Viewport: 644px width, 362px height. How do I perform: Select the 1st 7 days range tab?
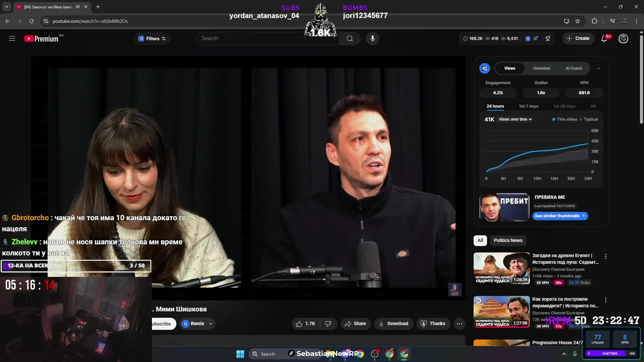pyautogui.click(x=528, y=106)
